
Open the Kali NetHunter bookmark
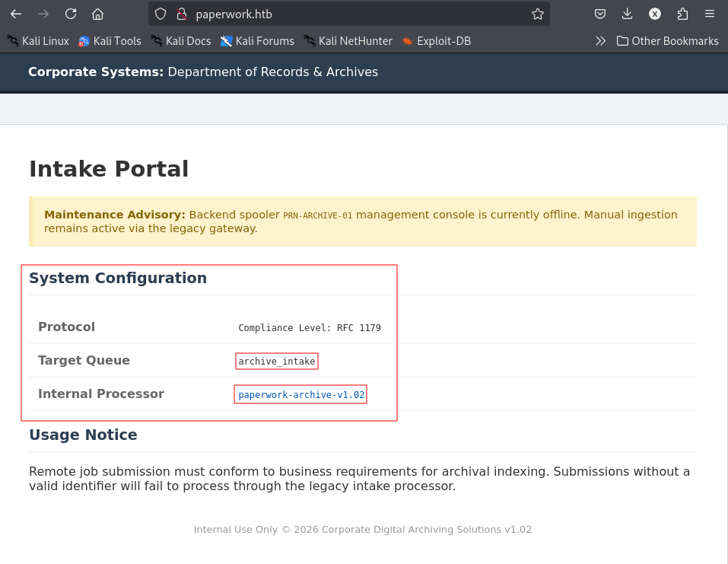pyautogui.click(x=348, y=41)
